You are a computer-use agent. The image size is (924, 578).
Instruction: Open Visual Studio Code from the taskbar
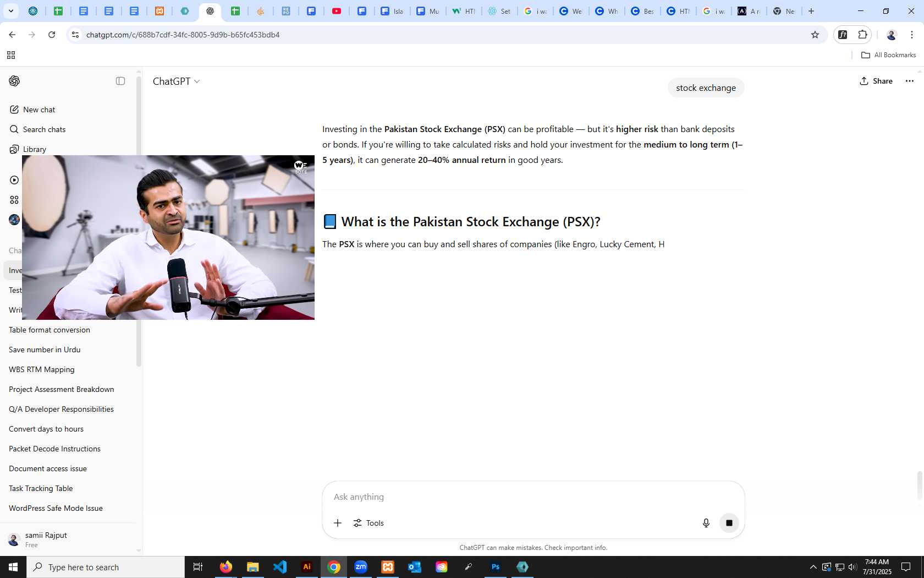[x=279, y=567]
